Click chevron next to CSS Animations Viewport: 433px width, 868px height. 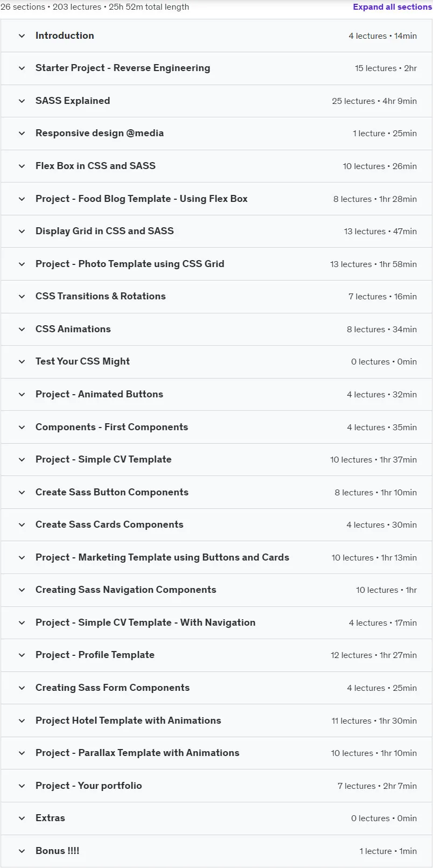pos(22,330)
